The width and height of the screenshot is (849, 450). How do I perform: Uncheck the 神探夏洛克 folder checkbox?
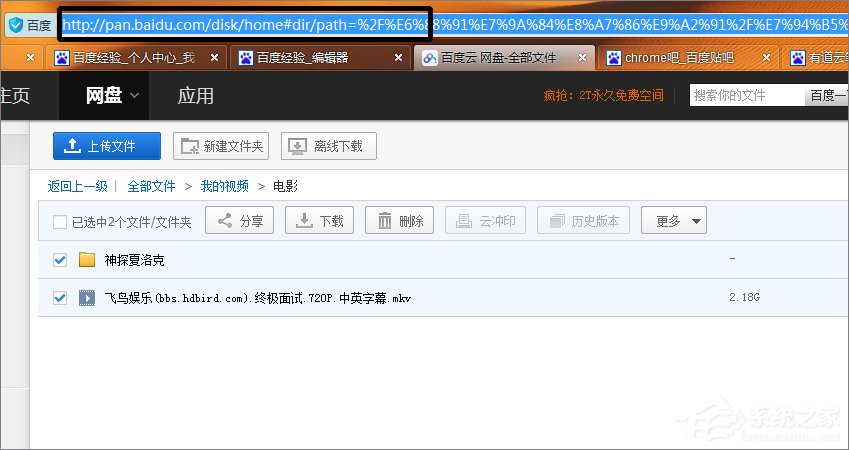tap(60, 260)
